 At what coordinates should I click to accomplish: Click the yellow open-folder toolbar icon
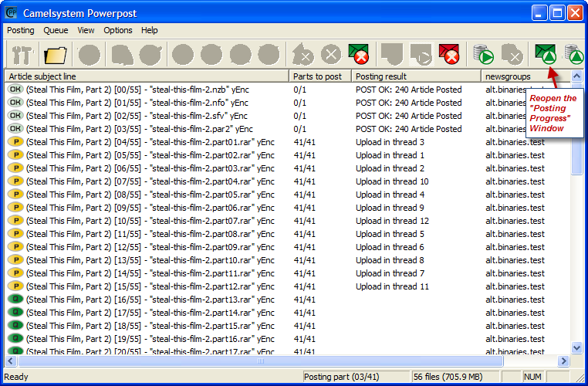pos(55,55)
